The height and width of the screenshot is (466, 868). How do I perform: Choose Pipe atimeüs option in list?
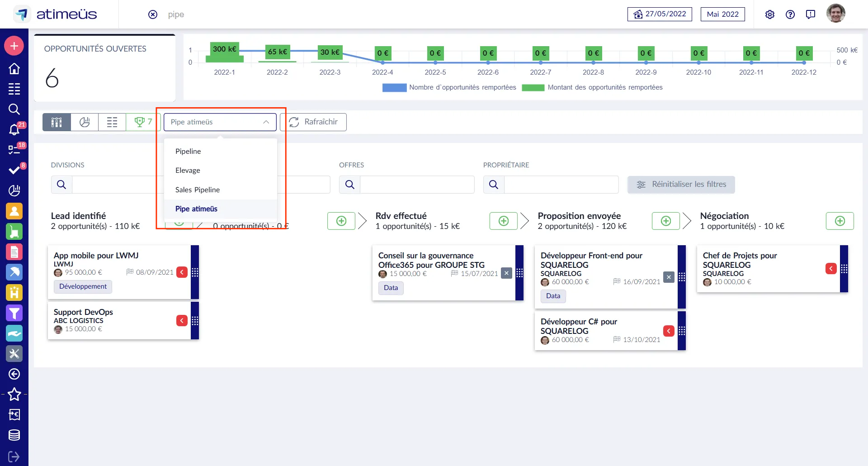point(220,209)
